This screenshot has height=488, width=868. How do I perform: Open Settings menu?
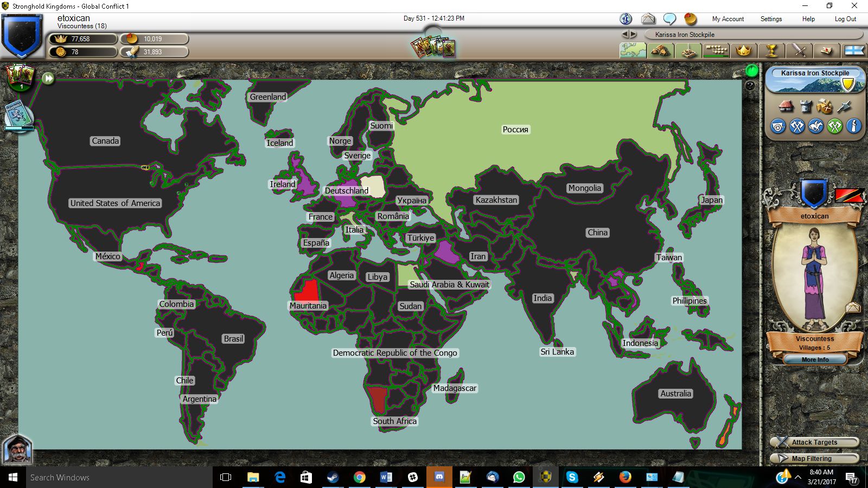click(771, 19)
